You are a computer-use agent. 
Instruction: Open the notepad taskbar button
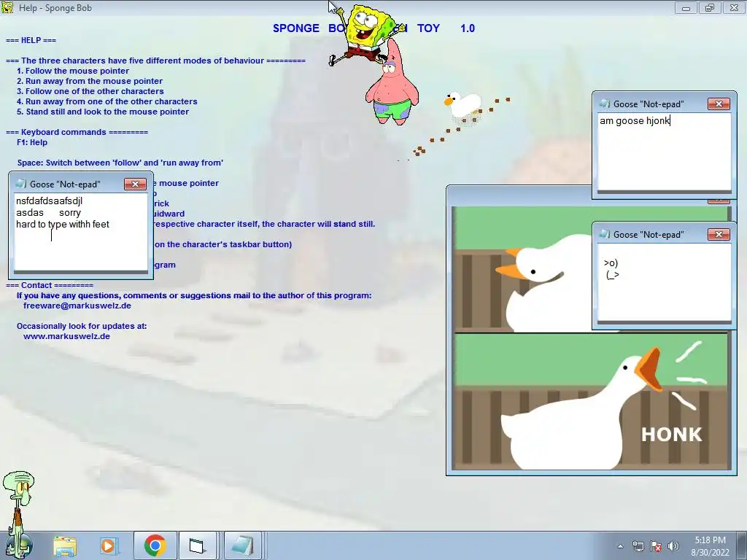(x=242, y=545)
